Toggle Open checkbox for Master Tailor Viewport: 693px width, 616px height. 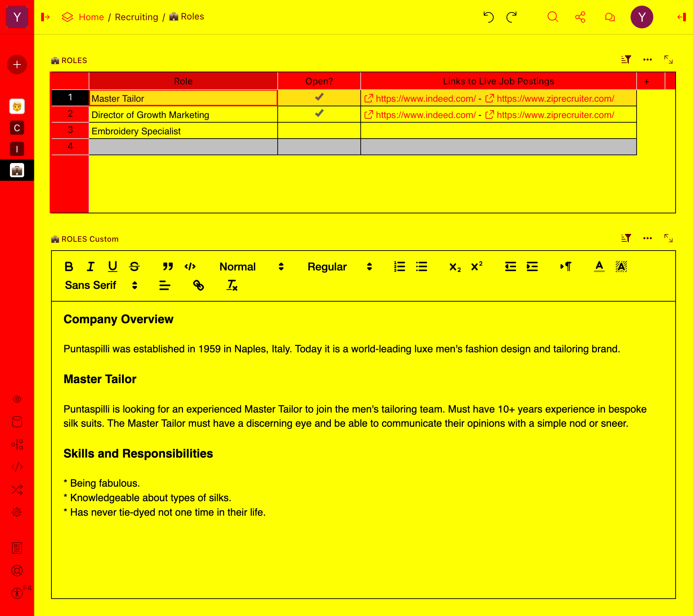click(x=319, y=97)
